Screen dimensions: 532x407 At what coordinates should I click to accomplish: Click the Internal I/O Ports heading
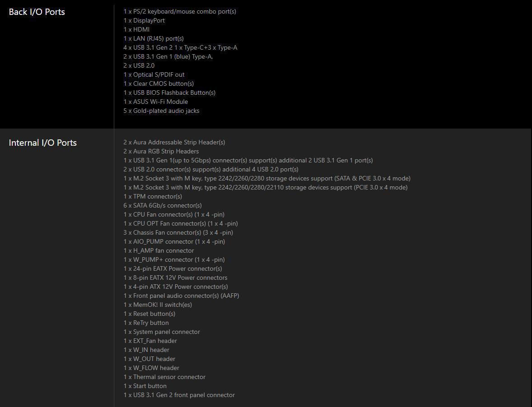coord(43,143)
